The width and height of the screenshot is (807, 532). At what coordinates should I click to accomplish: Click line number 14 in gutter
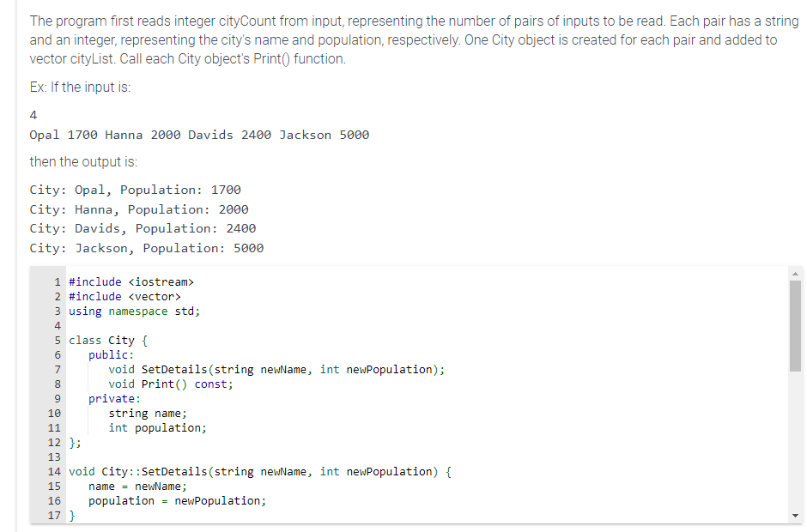point(54,471)
